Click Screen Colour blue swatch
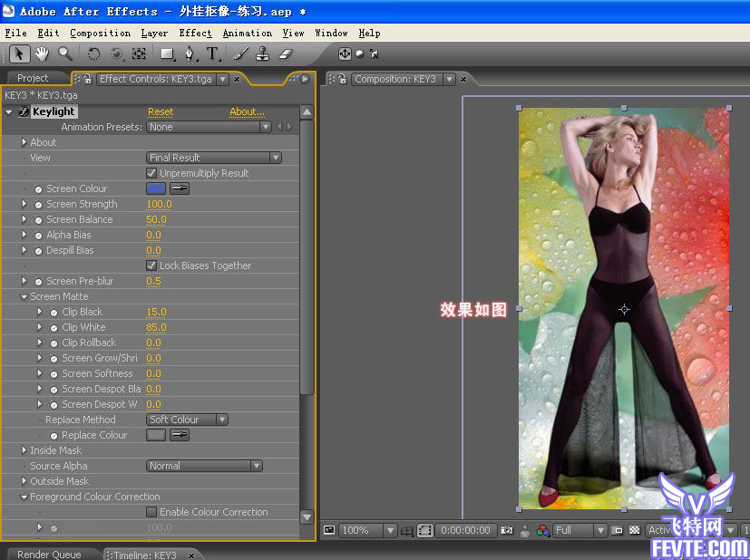Viewport: 750px width, 560px height. point(155,188)
